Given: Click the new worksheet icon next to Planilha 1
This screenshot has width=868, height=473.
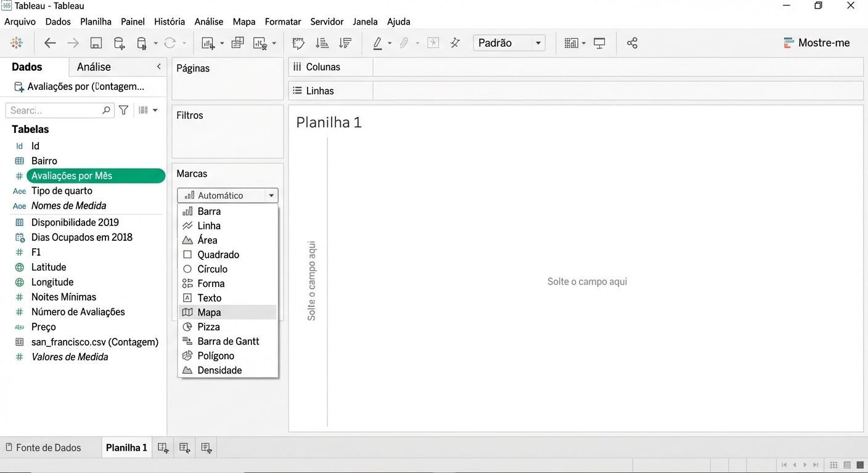Looking at the screenshot, I should tap(163, 448).
